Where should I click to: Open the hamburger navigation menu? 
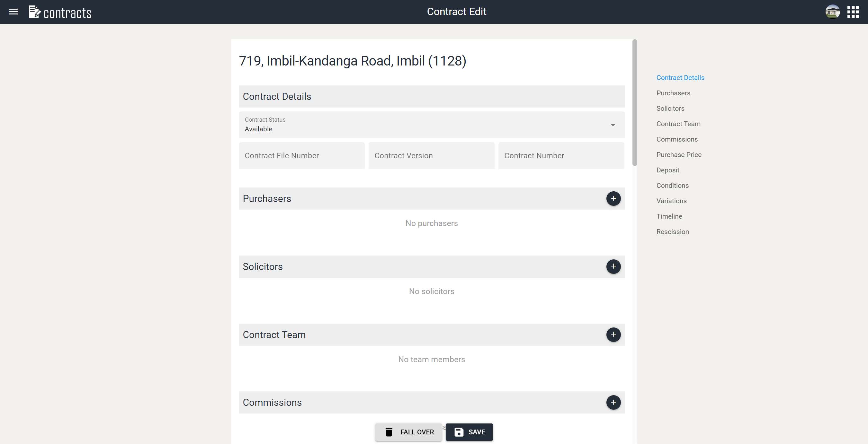pyautogui.click(x=13, y=12)
